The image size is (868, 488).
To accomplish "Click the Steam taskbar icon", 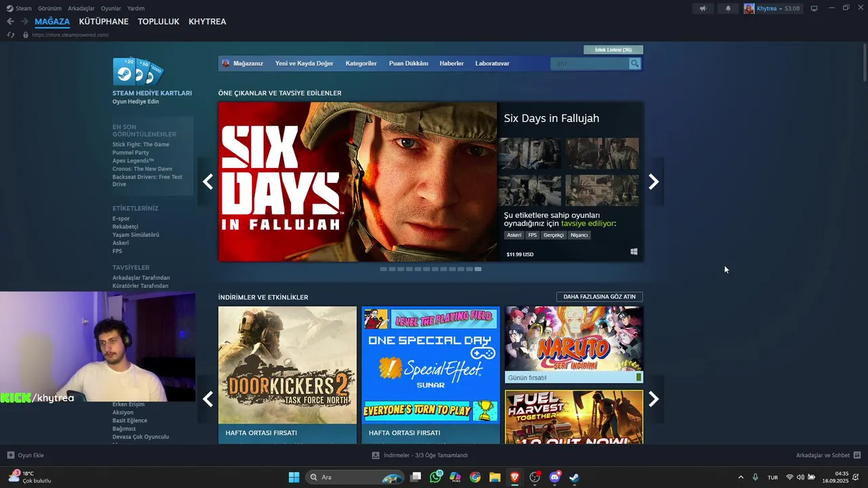I will (x=574, y=477).
